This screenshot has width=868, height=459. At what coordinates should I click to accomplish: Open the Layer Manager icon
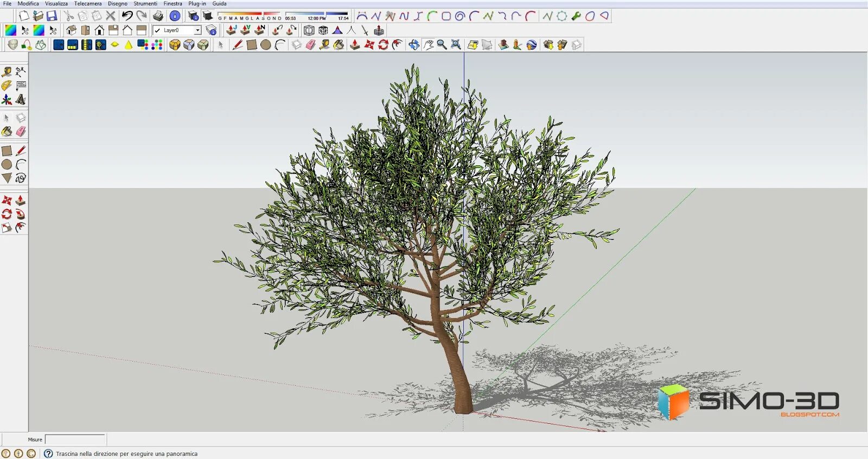click(x=212, y=30)
